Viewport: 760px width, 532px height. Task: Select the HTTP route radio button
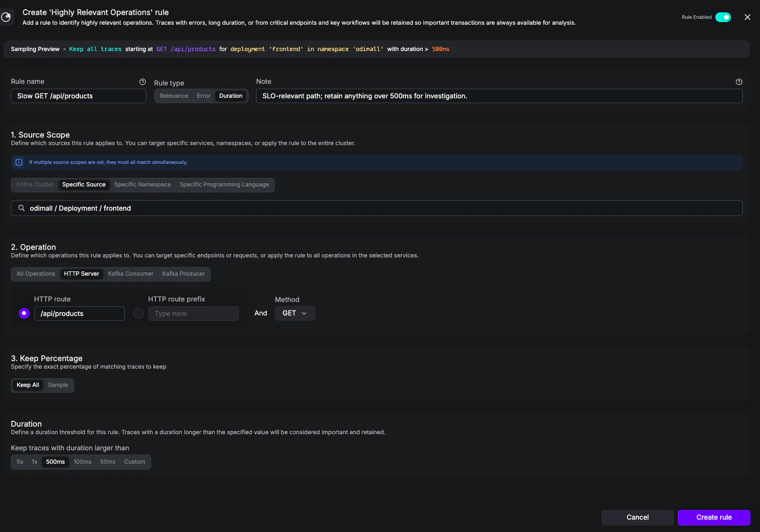click(24, 313)
